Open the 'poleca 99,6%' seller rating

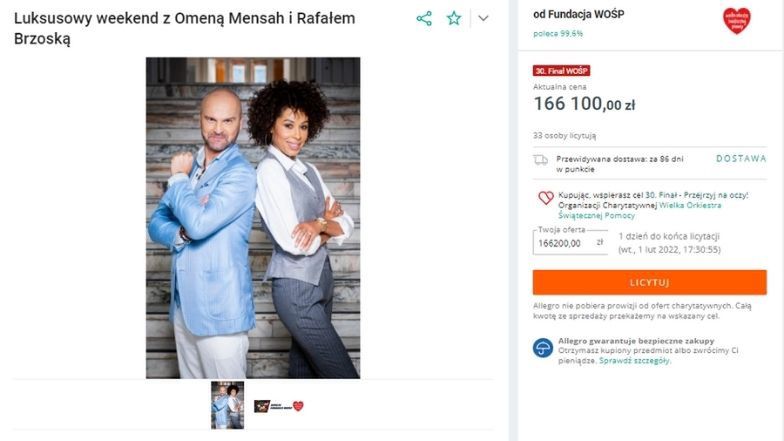tap(558, 33)
